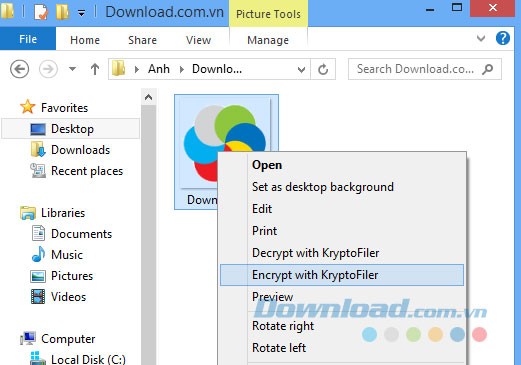The image size is (521, 365).
Task: Select Desktop under Favorites
Action: click(72, 129)
